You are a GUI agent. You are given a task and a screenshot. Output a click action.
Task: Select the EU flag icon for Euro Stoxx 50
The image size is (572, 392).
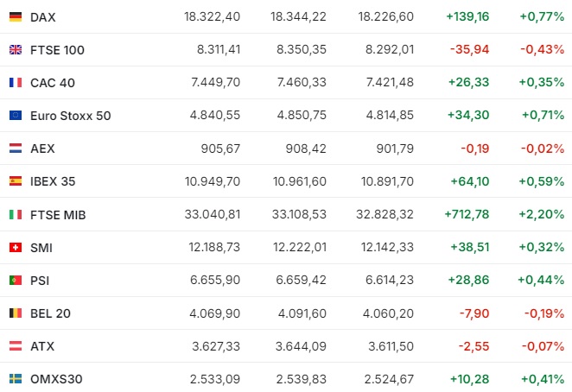pyautogui.click(x=16, y=115)
